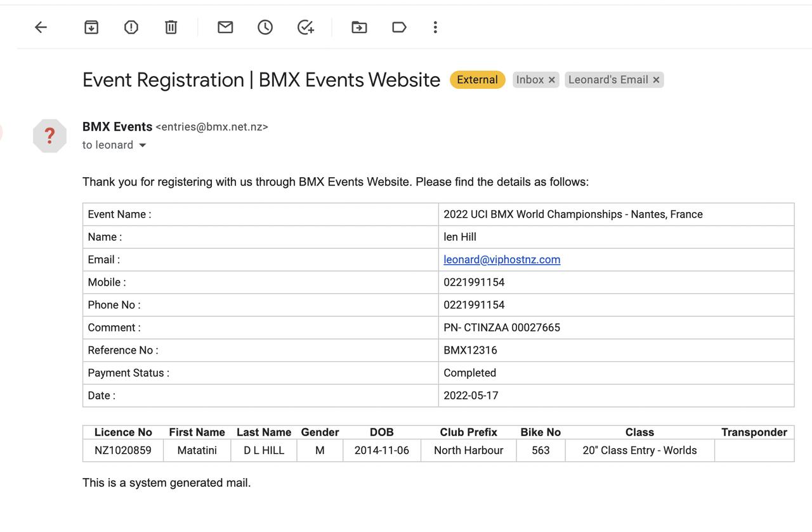Expand recipient details next to 'to leonard'

coord(143,145)
